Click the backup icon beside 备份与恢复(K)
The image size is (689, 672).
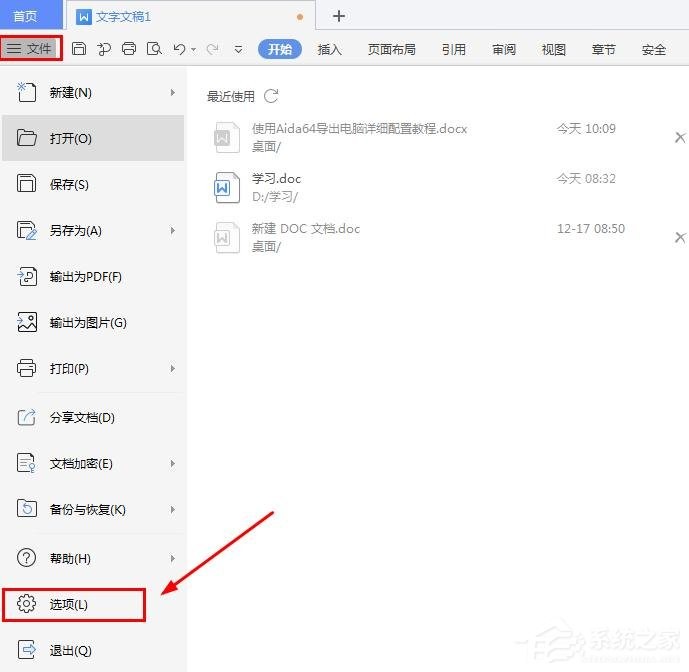[x=27, y=509]
